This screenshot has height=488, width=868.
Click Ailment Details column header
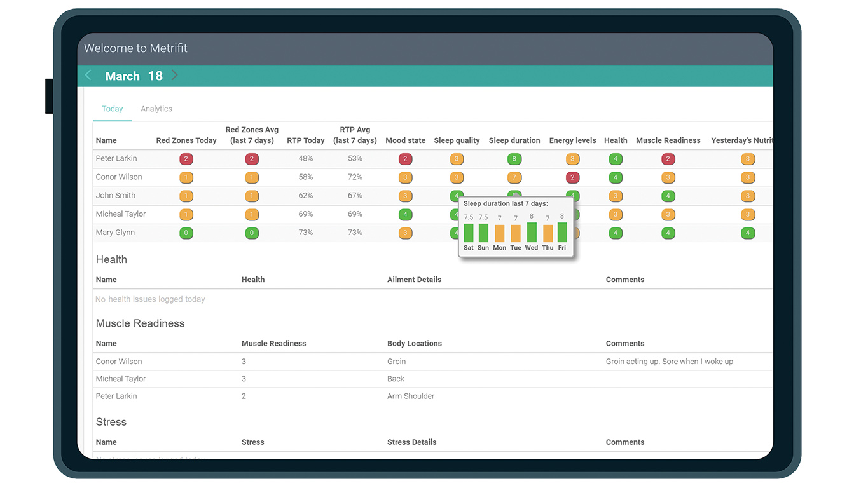coord(414,280)
